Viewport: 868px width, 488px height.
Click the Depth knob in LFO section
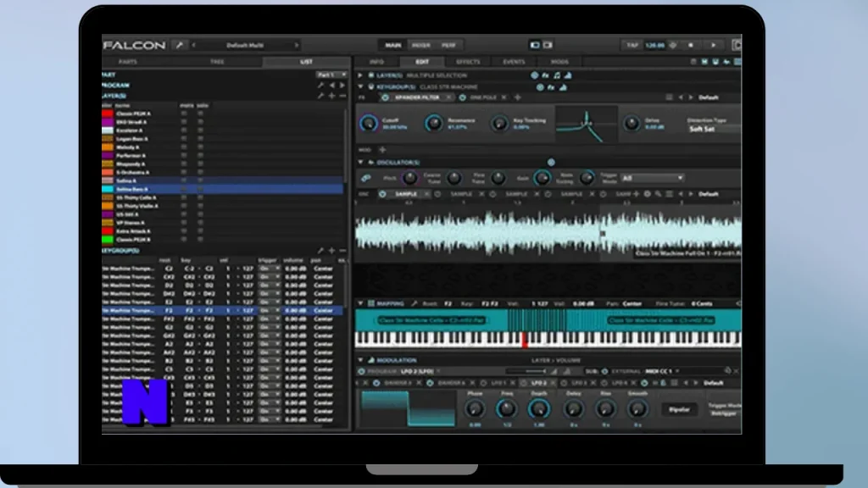pyautogui.click(x=538, y=409)
